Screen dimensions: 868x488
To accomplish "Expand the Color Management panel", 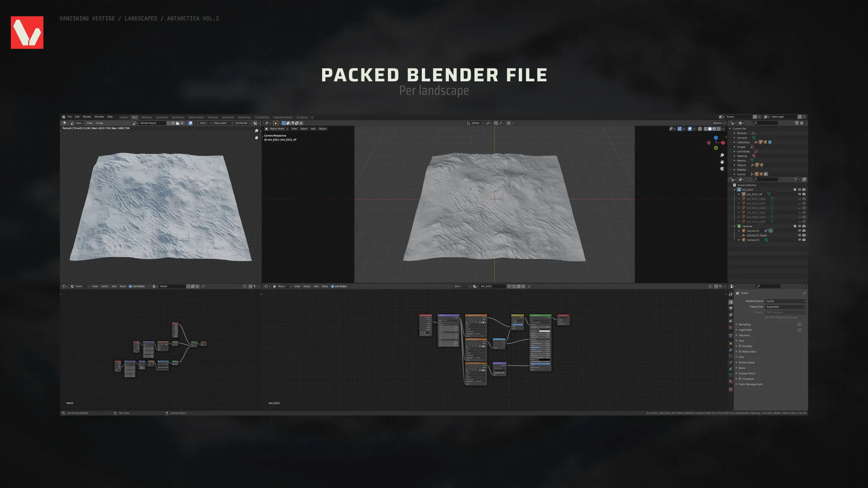I will click(x=750, y=384).
